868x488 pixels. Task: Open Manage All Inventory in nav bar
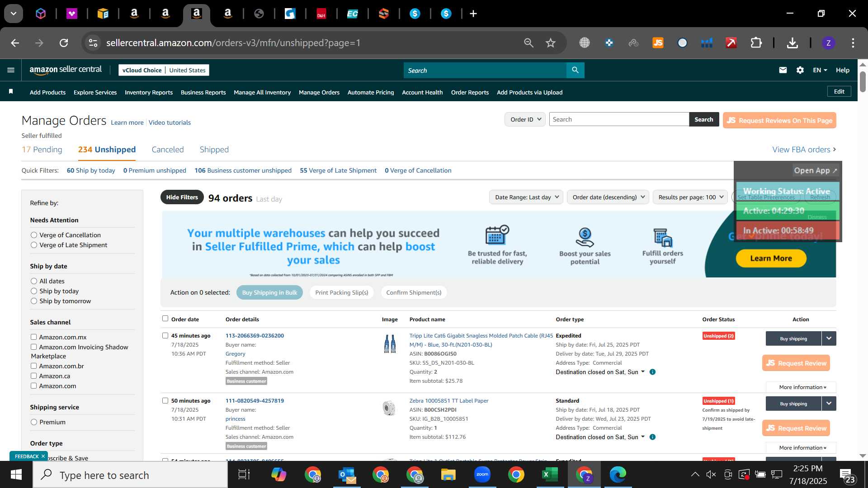point(262,92)
